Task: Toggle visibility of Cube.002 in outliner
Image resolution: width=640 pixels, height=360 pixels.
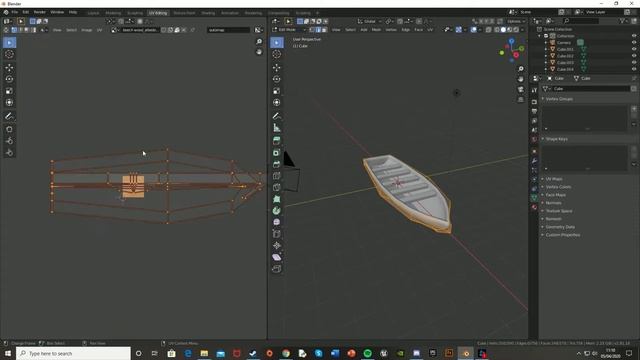Action: (634, 56)
